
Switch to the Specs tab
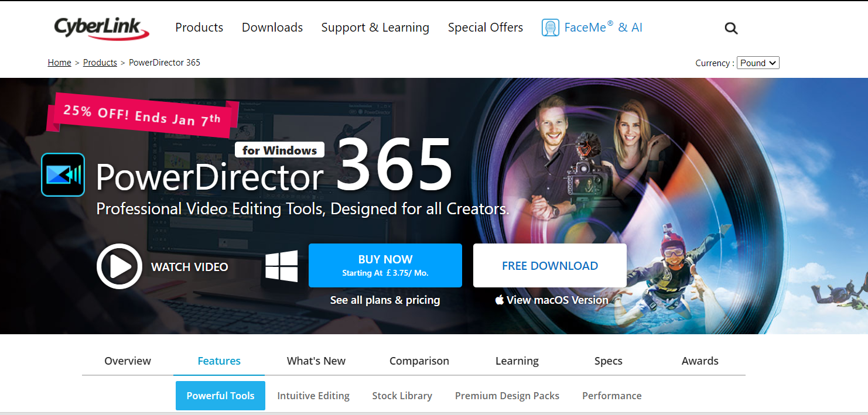pos(609,361)
